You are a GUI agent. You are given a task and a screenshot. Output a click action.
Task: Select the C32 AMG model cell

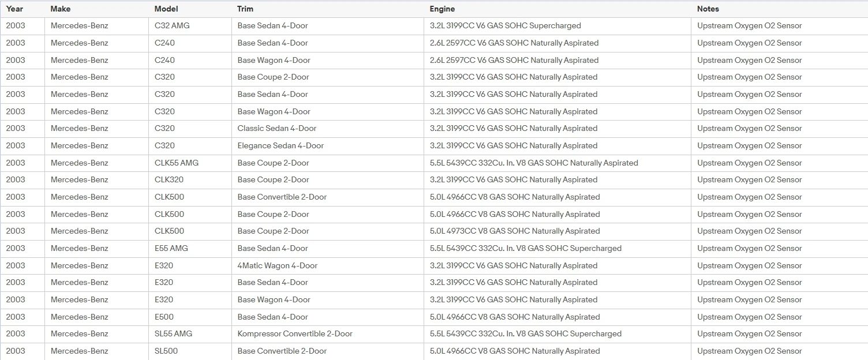point(190,26)
